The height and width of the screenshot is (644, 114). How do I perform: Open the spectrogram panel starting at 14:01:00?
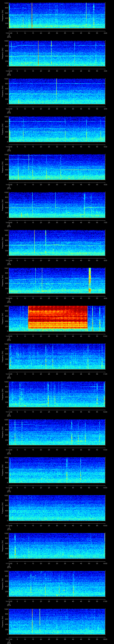[x=57, y=16]
